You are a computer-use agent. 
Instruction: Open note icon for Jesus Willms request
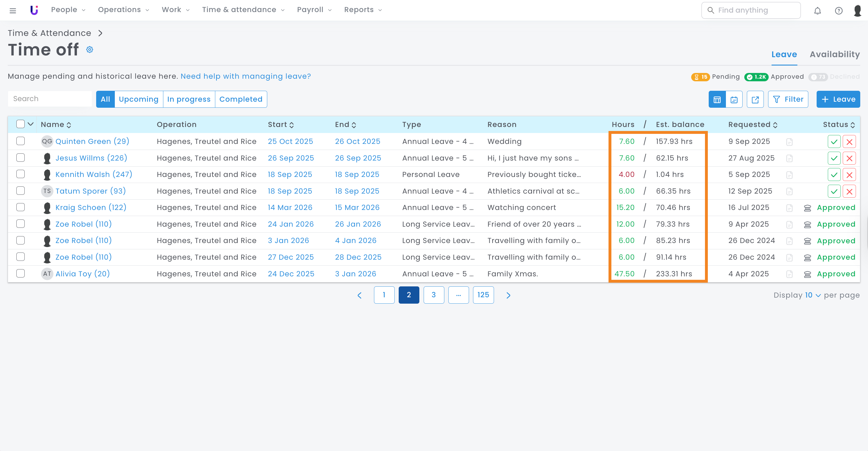point(789,158)
